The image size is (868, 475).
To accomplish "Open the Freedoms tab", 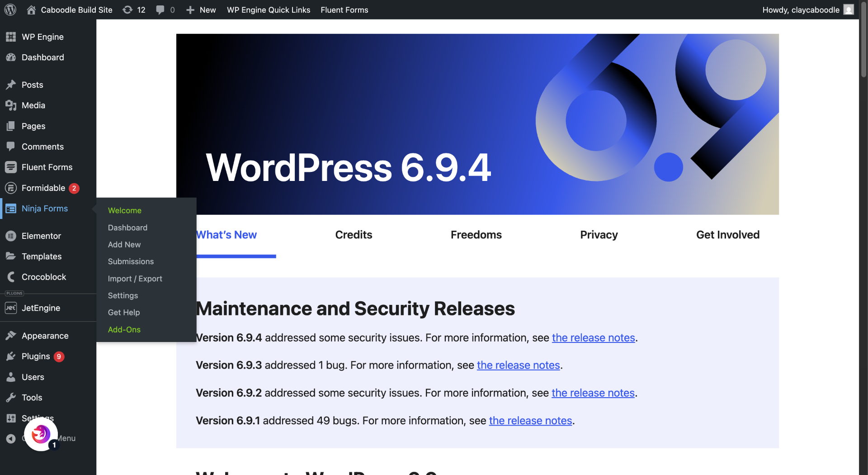I will (x=476, y=235).
